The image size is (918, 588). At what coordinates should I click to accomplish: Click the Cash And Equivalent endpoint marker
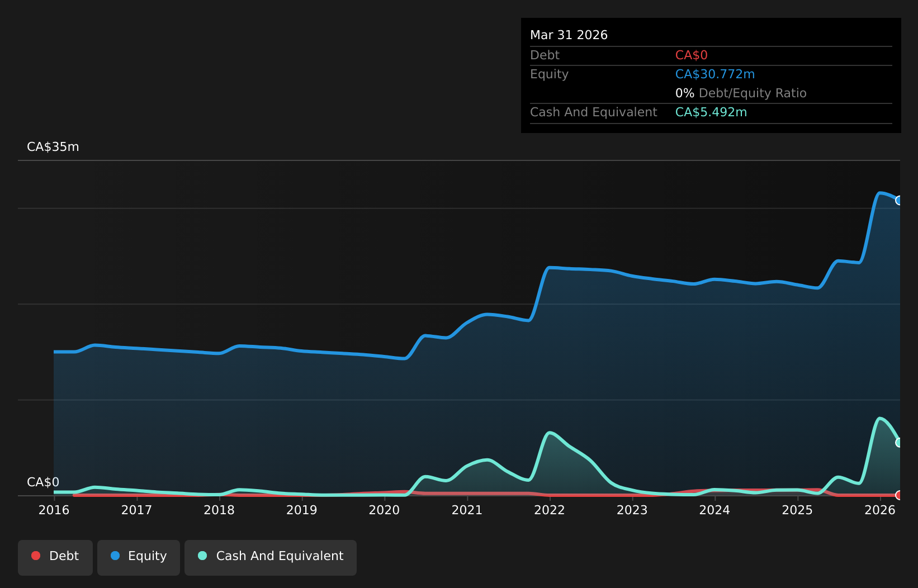tap(900, 443)
